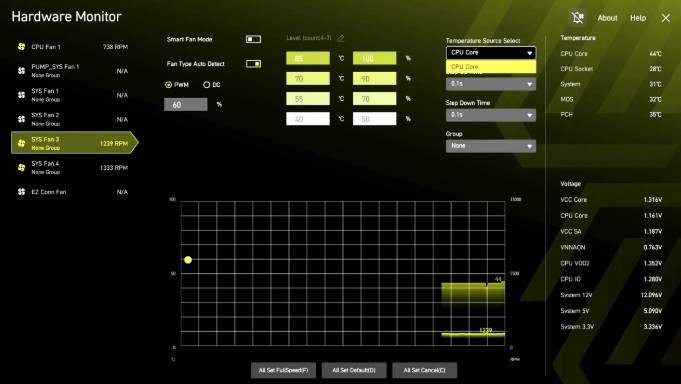Click the MOS temperature reading
Screen dimensions: 681x384
pos(655,99)
